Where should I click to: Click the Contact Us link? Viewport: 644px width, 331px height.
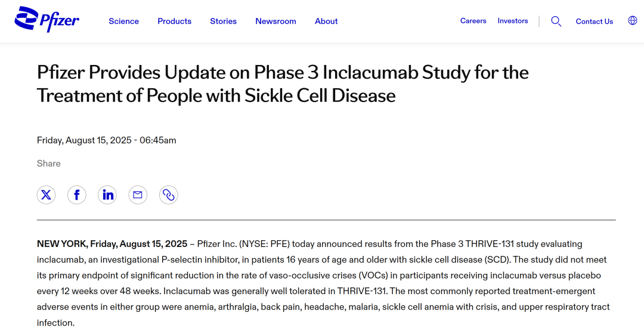click(595, 21)
